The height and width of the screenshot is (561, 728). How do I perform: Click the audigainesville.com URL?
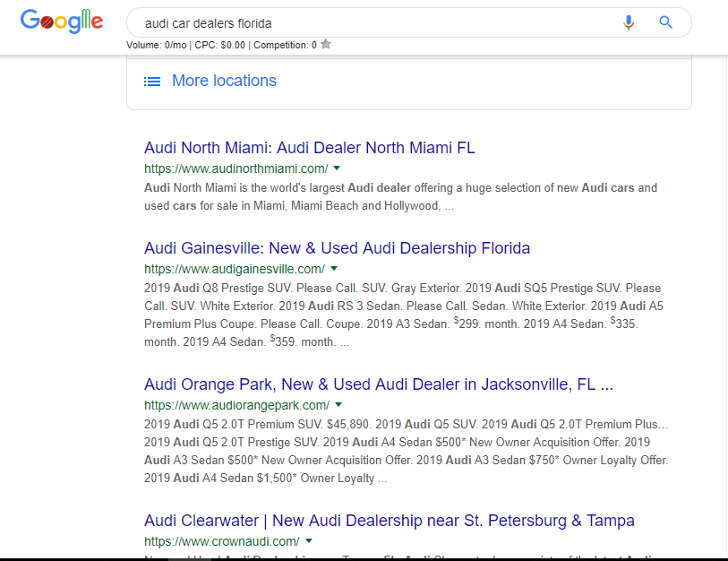tap(235, 269)
